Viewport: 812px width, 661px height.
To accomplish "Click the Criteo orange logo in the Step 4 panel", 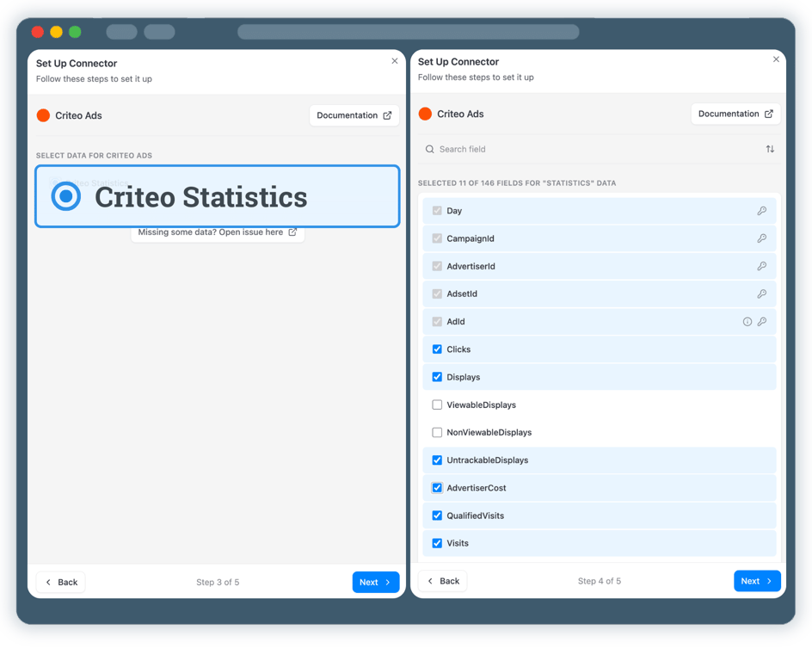I will (x=425, y=114).
